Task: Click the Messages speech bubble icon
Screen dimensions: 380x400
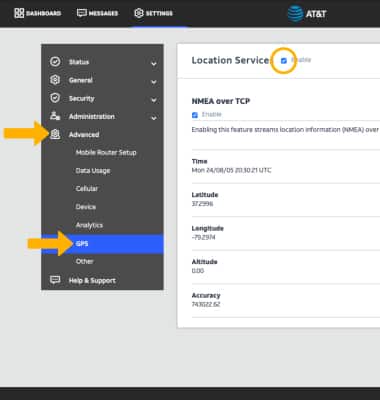Action: point(82,13)
